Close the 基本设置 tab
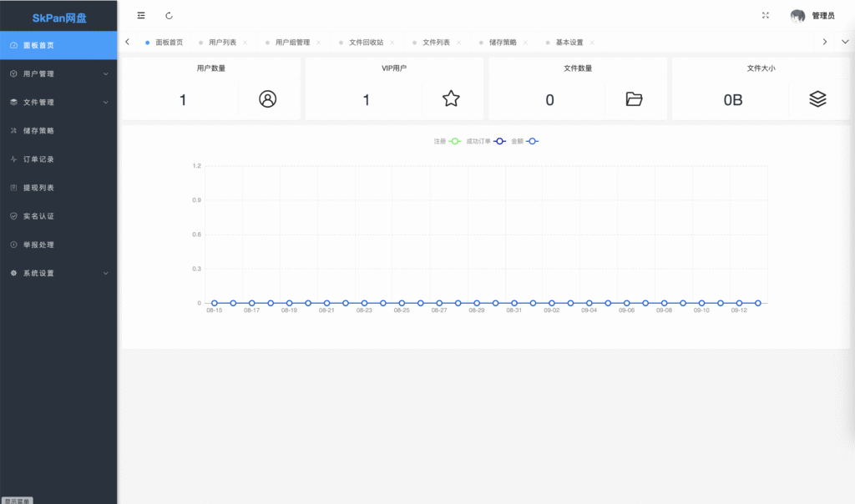 pos(592,43)
